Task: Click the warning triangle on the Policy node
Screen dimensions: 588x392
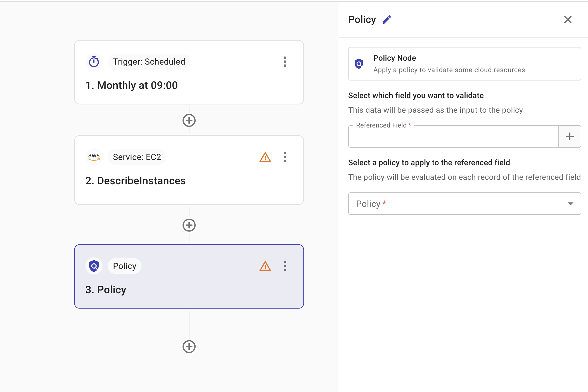Action: tap(265, 266)
